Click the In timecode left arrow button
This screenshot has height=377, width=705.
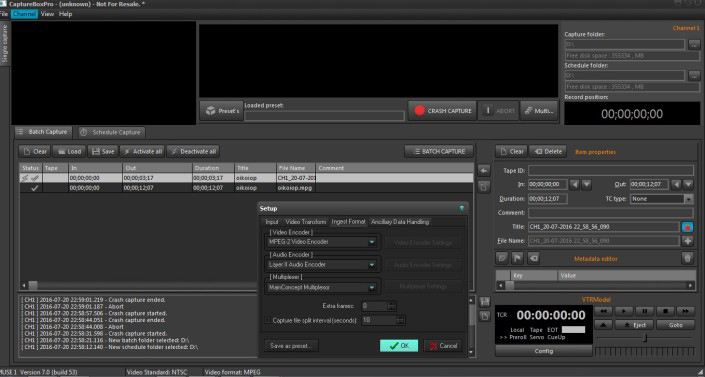pos(575,184)
